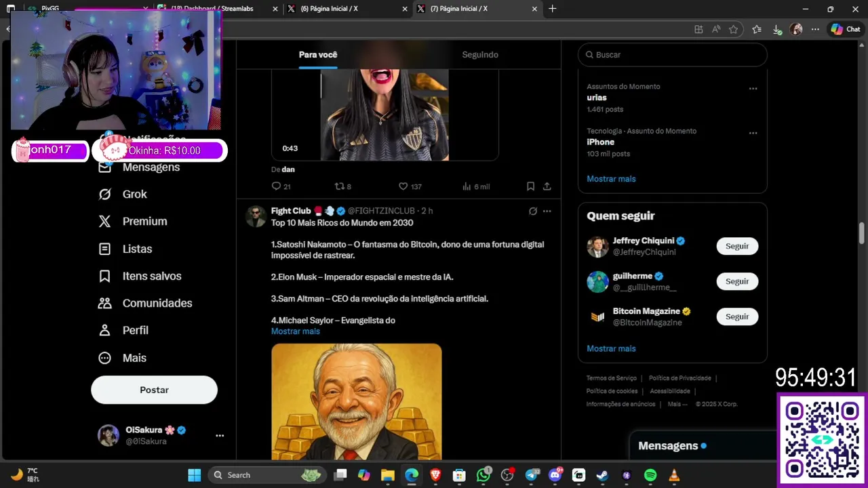Add this page to favorites star
This screenshot has height=488, width=868.
(733, 29)
